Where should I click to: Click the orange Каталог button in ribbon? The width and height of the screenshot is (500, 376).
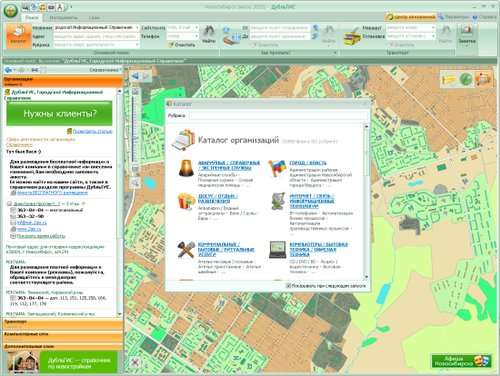[18, 36]
